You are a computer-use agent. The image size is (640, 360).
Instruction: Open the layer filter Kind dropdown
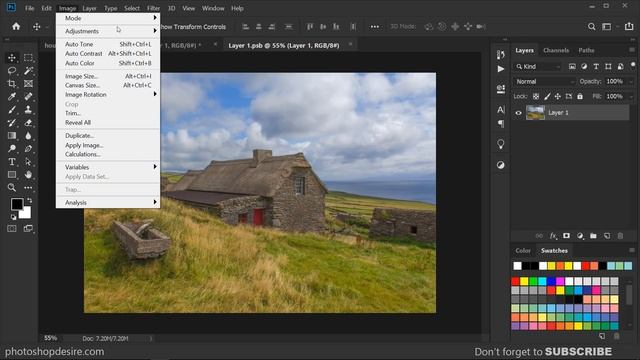point(538,67)
